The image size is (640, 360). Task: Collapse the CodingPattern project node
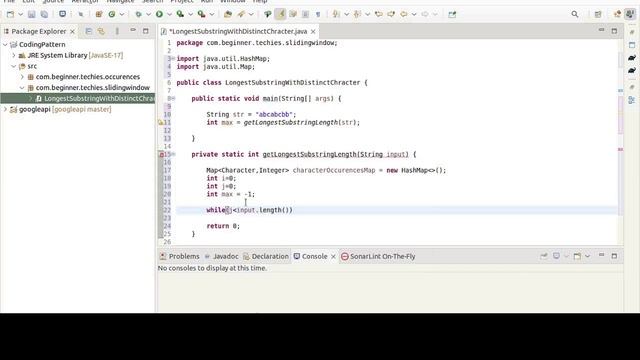pyautogui.click(x=5, y=44)
